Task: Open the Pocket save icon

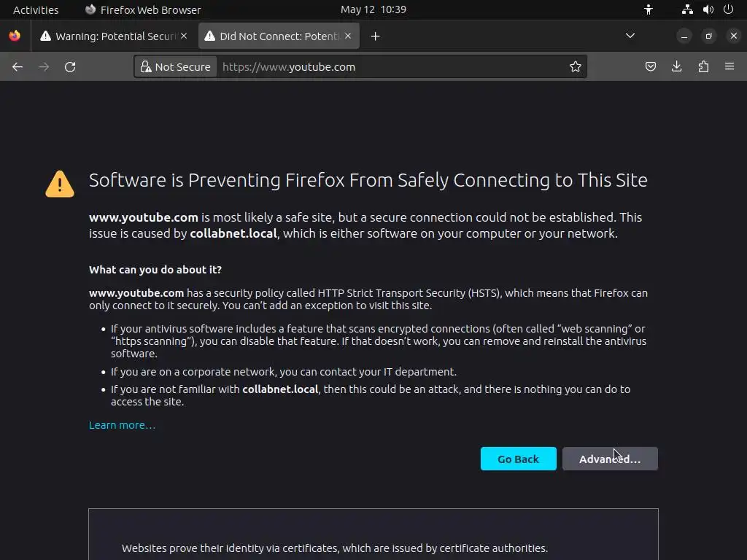Action: [x=651, y=67]
